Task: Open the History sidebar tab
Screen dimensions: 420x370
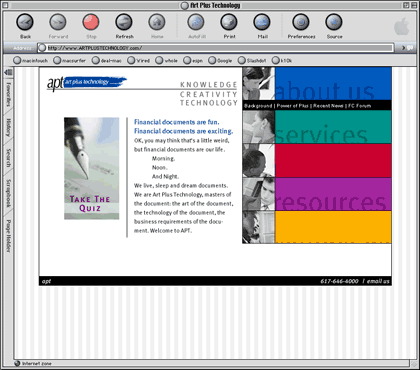Action: (9, 127)
